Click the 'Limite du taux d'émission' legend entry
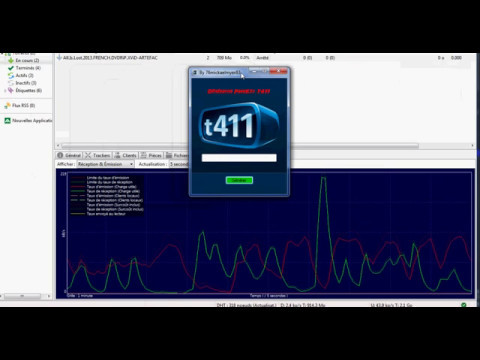Screen dimensions: 480x360 108,178
